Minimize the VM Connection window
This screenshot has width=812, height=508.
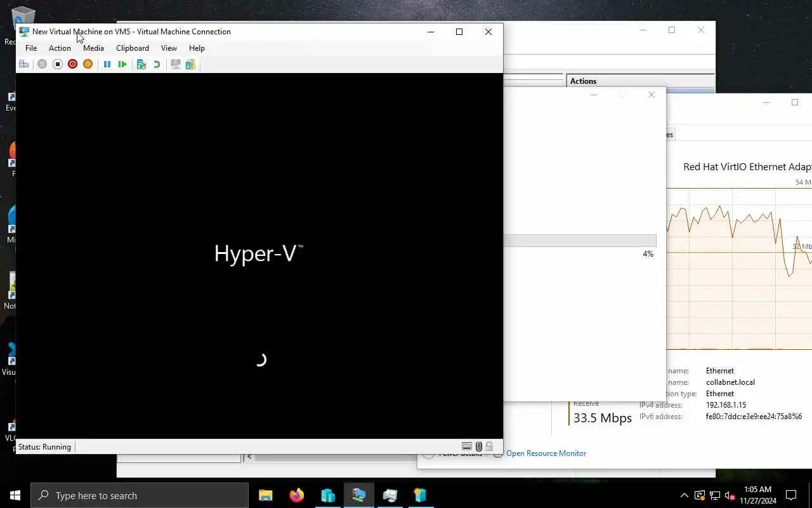431,32
